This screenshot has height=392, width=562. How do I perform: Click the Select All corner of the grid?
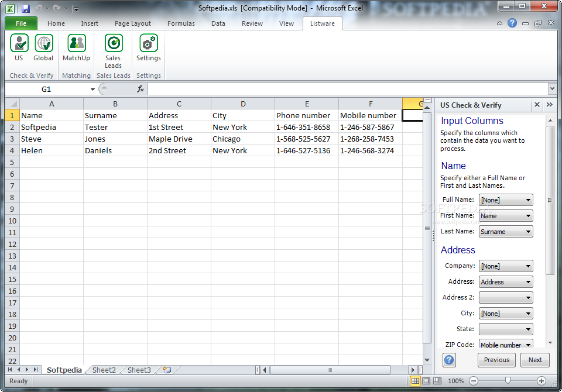(12, 104)
